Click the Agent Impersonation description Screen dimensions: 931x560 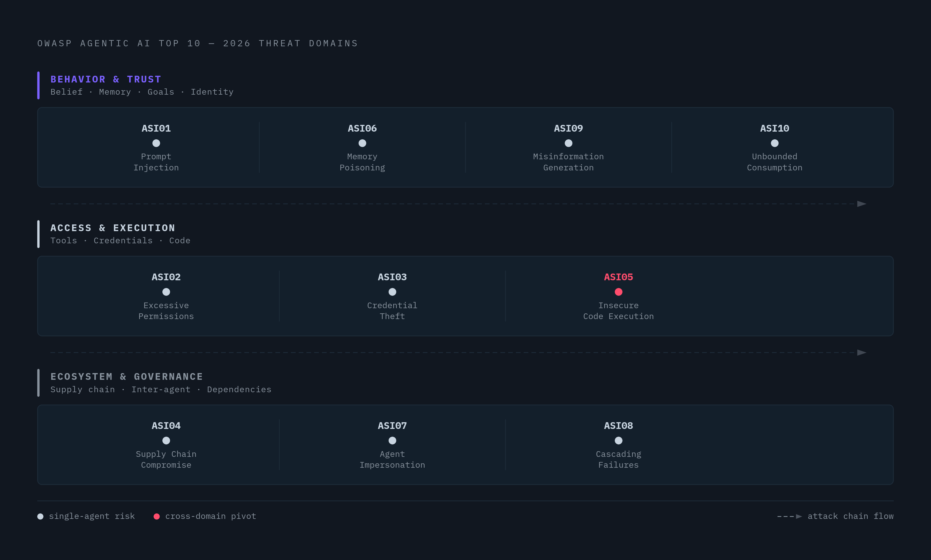click(x=392, y=459)
